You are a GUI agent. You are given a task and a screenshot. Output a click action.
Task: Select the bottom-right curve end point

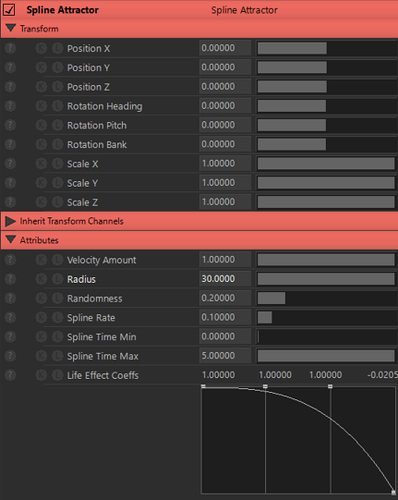(394, 492)
